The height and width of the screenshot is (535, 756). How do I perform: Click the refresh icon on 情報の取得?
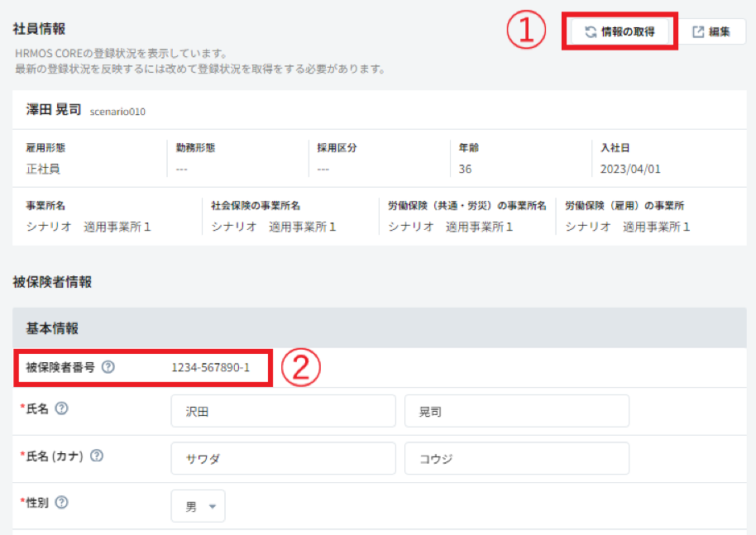pos(591,32)
